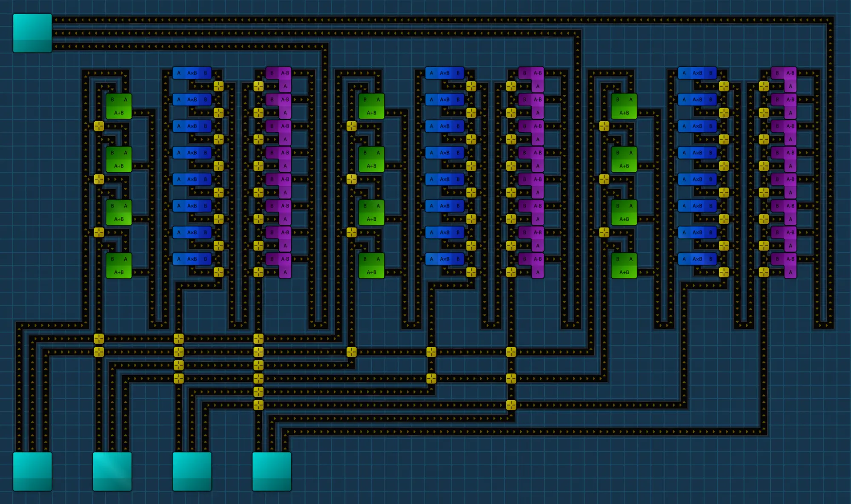The height and width of the screenshot is (504, 851).
Task: Click topmost green A+B adder in left column
Action: 119,106
